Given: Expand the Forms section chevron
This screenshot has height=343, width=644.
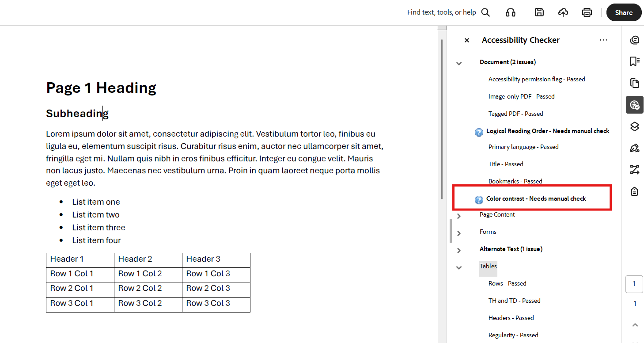Looking at the screenshot, I should [459, 233].
